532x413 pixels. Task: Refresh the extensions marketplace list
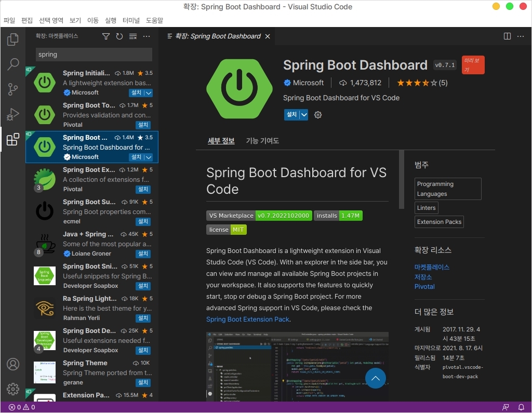pos(119,36)
